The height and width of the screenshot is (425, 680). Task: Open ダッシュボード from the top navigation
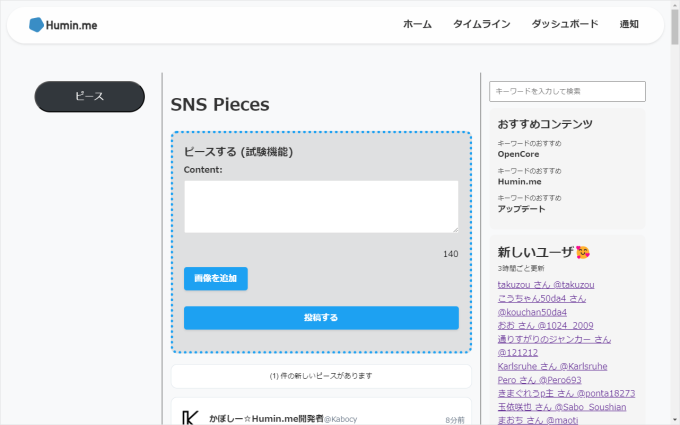tap(565, 24)
